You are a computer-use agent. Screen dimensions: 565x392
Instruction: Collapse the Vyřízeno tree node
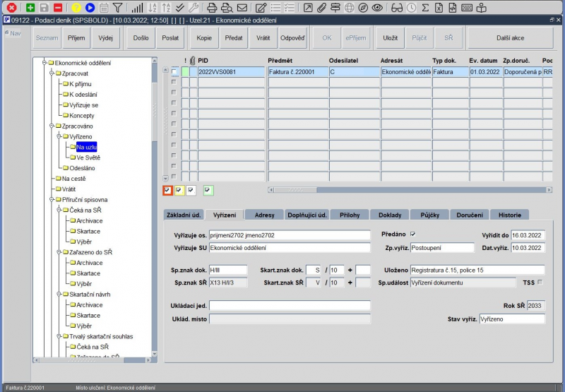[x=59, y=136]
